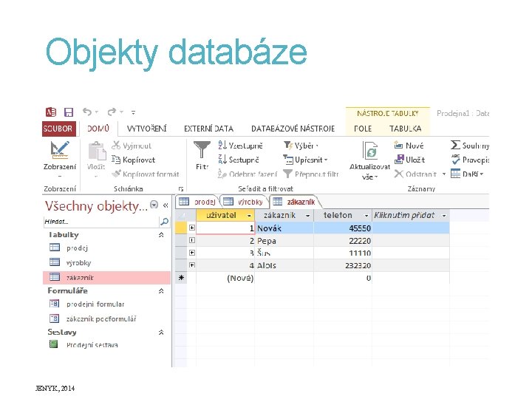The image size is (532, 399).
Task: Switch to the DOMŮ ribbon tab
Action: 98,129
